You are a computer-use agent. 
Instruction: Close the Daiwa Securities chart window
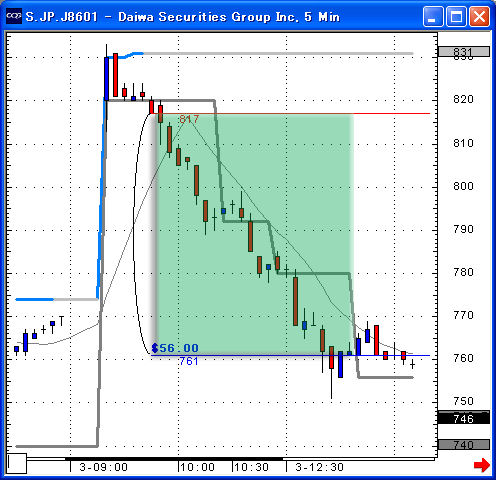click(x=479, y=16)
